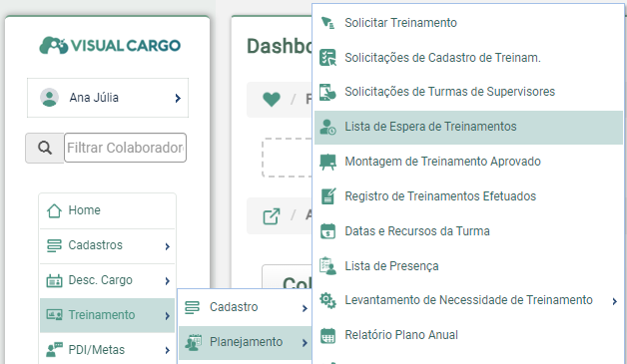This screenshot has width=627, height=364.
Task: Click the Lista de Presença icon
Action: 327,266
